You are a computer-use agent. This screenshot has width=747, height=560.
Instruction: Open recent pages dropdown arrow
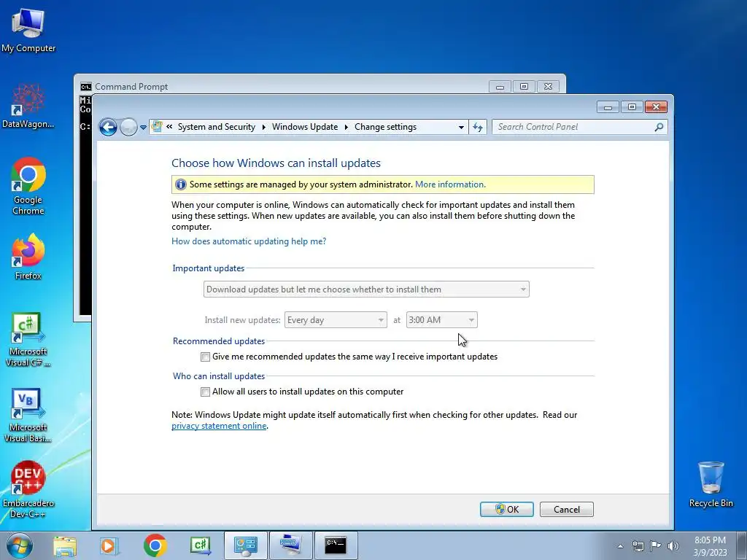click(x=143, y=128)
